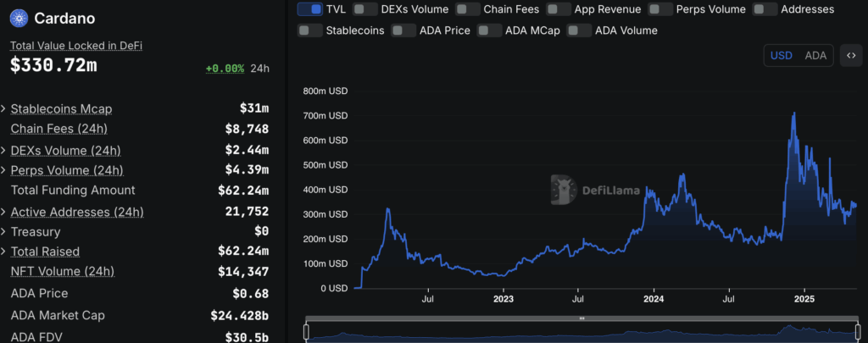This screenshot has height=343, width=868.
Task: Click the NFT Volume (24h) label
Action: tap(63, 272)
